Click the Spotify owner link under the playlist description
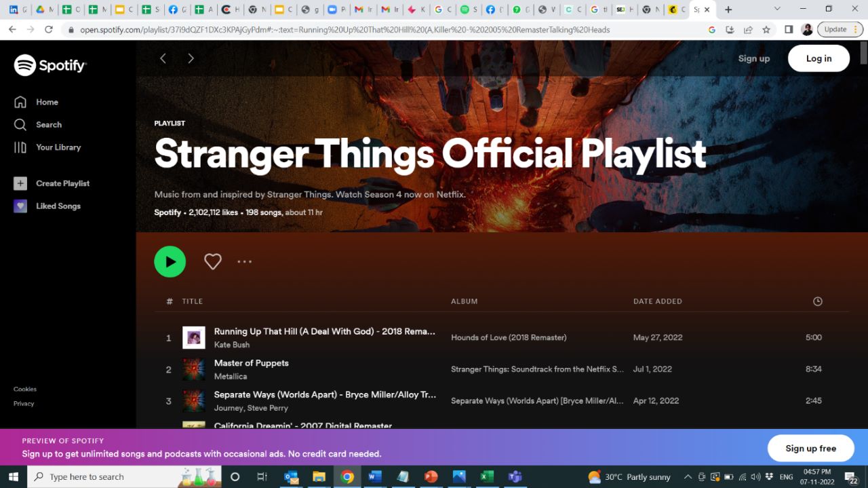The width and height of the screenshot is (868, 488). [167, 212]
